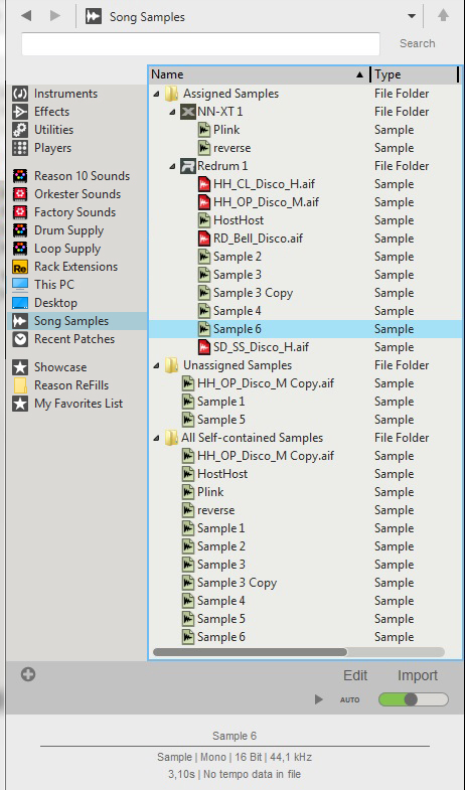Click the browser search input field
The height and width of the screenshot is (790, 465).
[x=201, y=44]
